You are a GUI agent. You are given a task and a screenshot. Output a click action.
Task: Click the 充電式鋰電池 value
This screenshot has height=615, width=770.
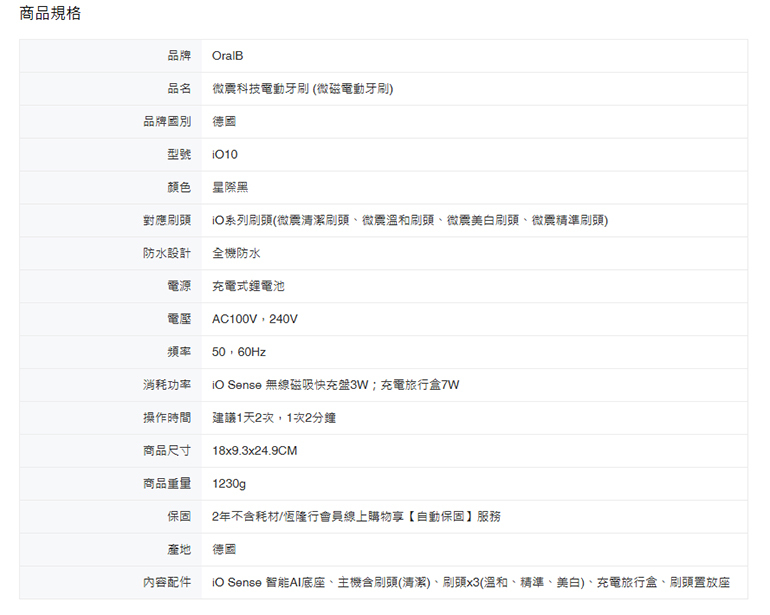click(248, 286)
